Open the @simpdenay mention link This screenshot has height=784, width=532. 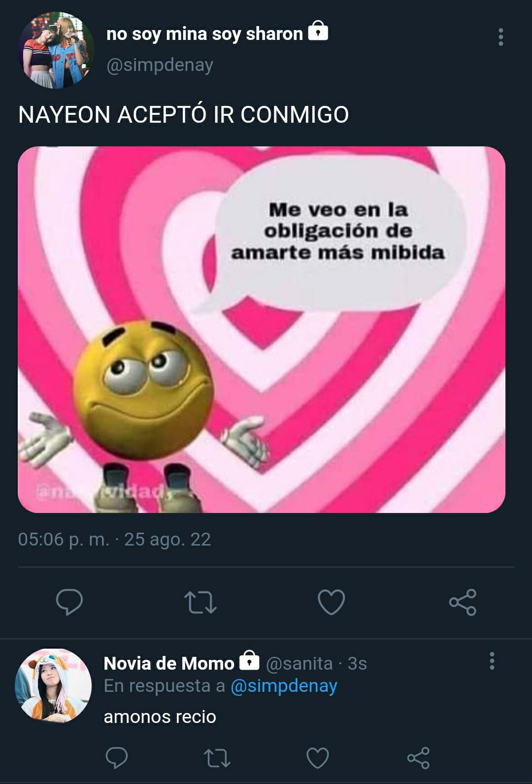pyautogui.click(x=284, y=686)
